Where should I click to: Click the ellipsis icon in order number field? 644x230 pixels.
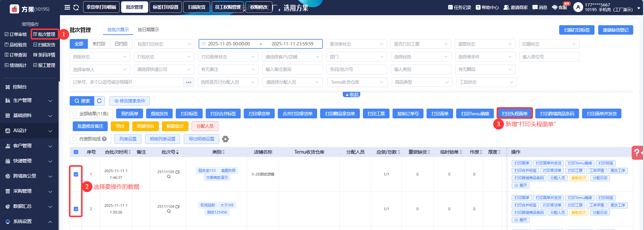pyautogui.click(x=189, y=82)
